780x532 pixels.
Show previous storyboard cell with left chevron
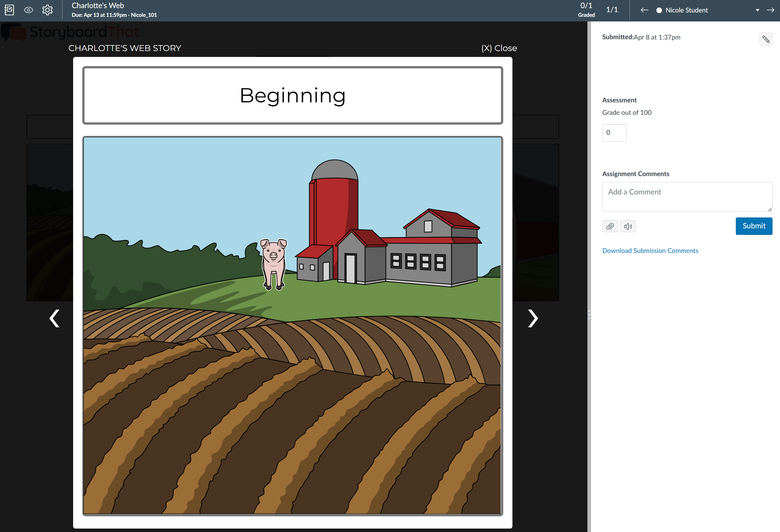pos(54,318)
